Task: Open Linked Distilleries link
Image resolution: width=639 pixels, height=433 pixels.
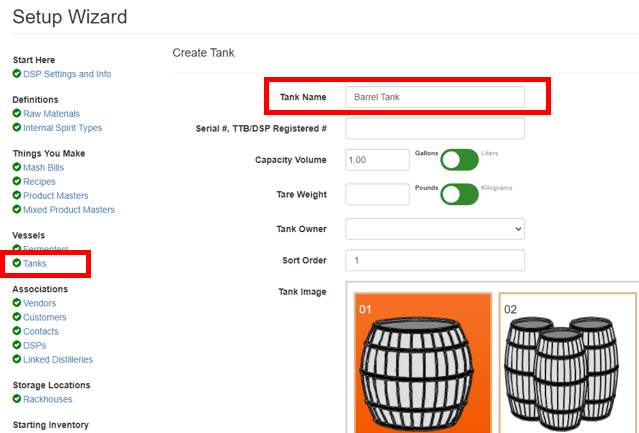Action: tap(58, 360)
